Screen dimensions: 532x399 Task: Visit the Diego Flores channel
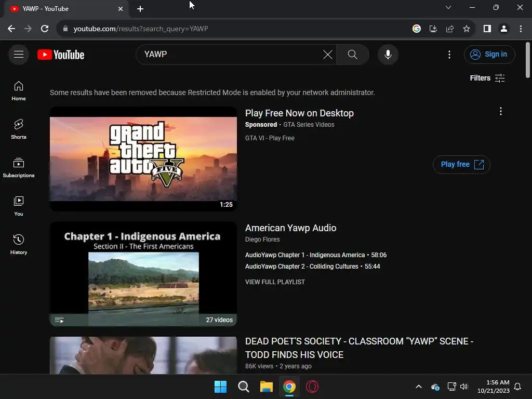pos(262,239)
